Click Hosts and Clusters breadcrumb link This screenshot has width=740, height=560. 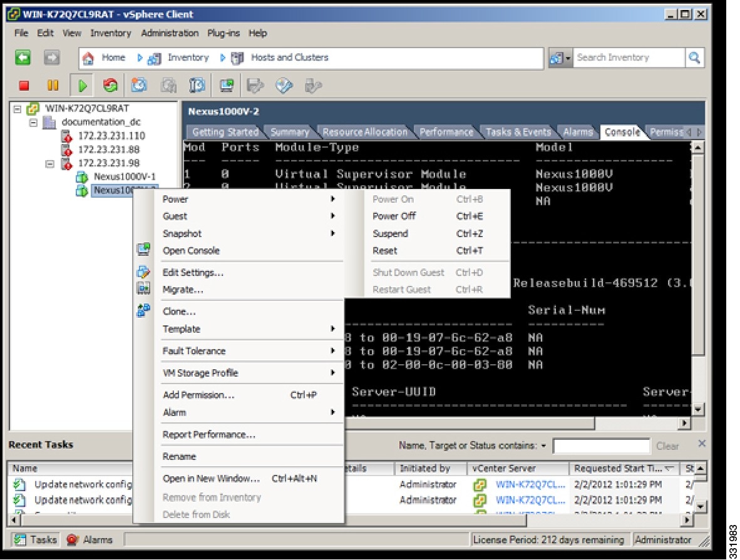[x=289, y=58]
